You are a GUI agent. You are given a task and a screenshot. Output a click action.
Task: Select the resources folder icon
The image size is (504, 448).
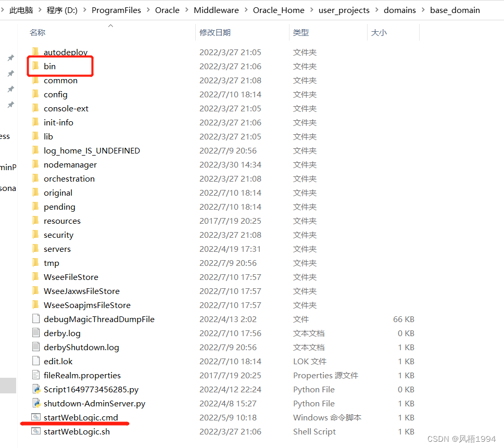(x=36, y=221)
